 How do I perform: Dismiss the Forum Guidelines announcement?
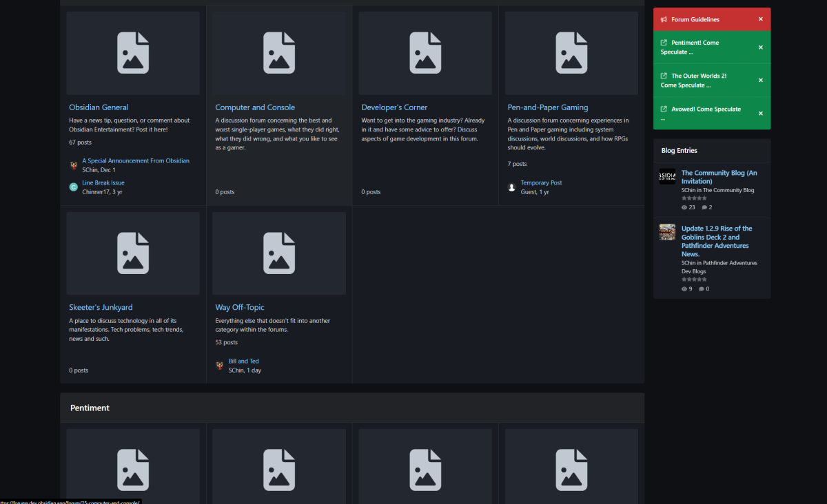[x=760, y=19]
